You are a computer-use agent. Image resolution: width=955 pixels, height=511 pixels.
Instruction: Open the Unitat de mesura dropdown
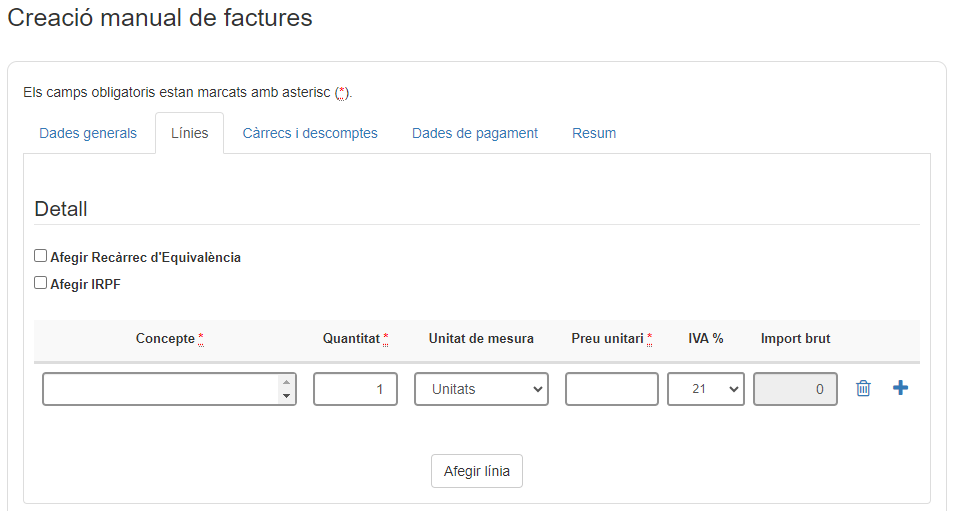pyautogui.click(x=481, y=389)
